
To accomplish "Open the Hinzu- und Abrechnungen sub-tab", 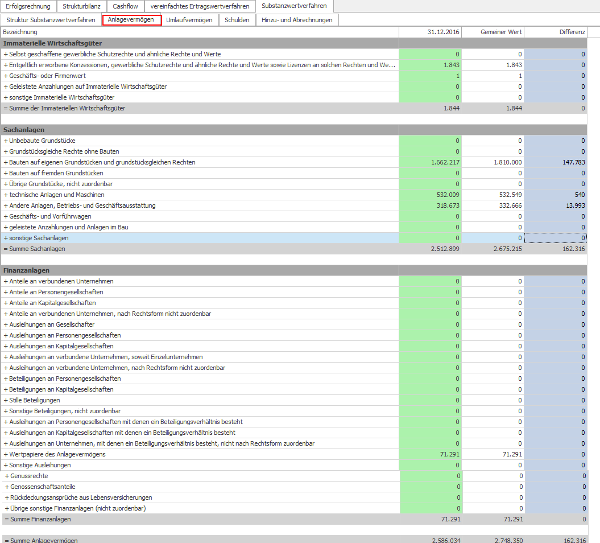I will coord(297,20).
